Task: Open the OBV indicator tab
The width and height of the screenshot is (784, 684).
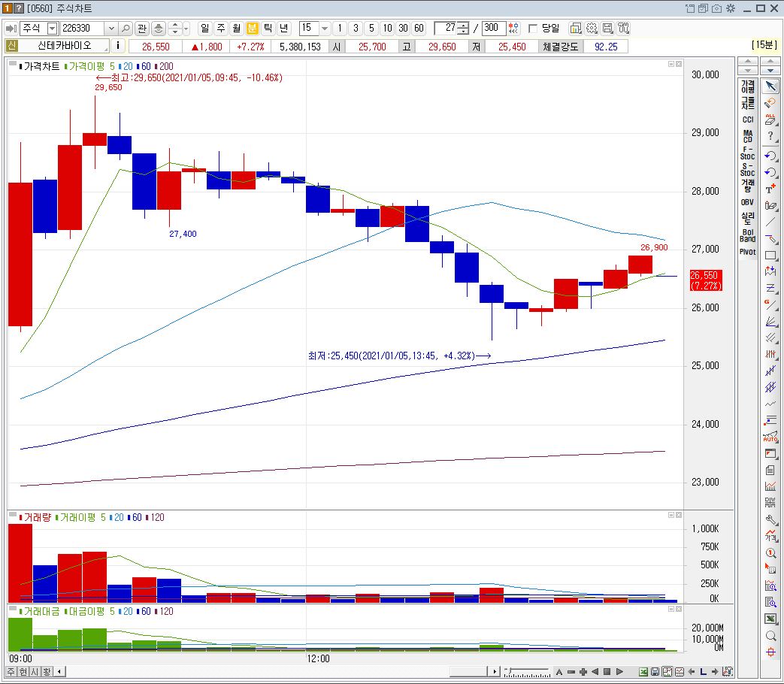Action: tap(747, 202)
